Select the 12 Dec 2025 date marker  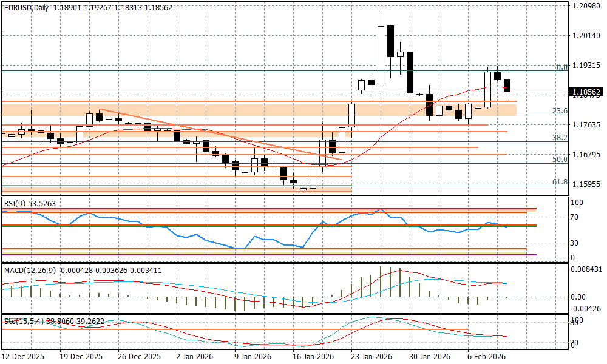(x=23, y=356)
